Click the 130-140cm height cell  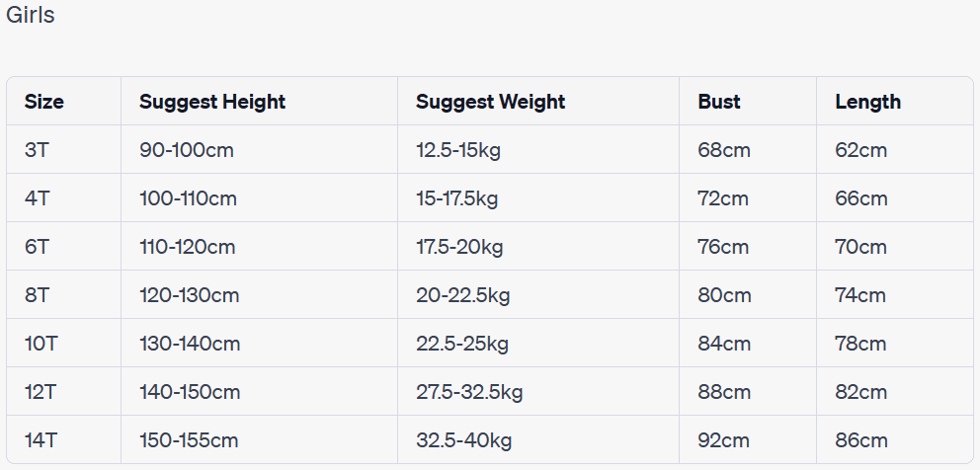pos(190,344)
